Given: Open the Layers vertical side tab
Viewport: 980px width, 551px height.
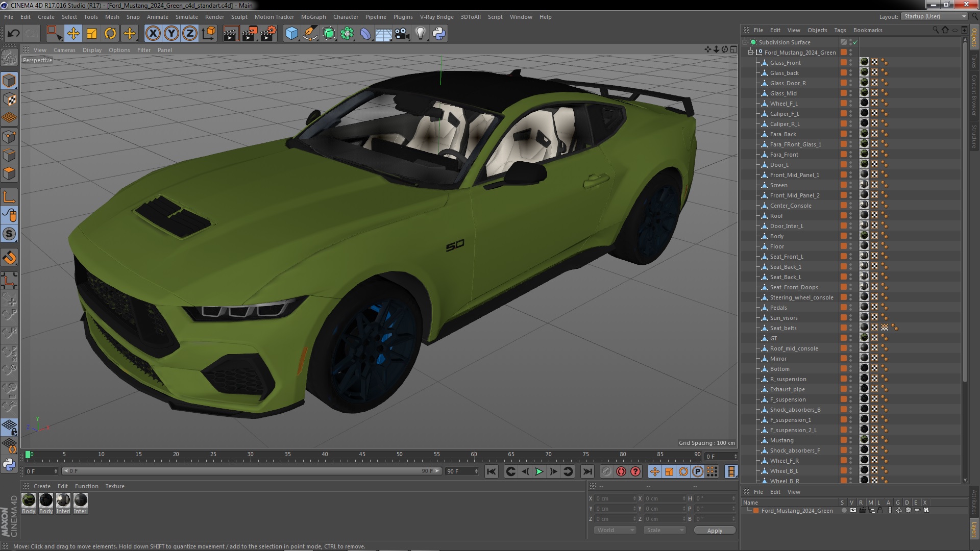Looking at the screenshot, I should click(974, 529).
